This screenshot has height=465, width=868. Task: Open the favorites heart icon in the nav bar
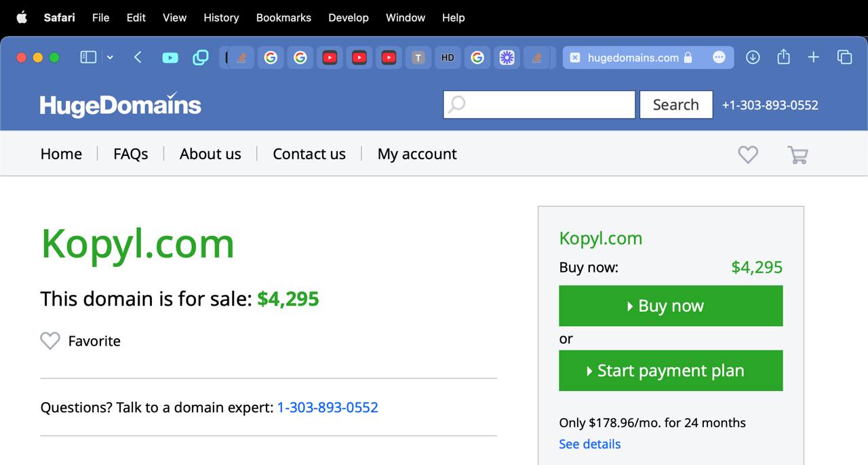pos(748,155)
